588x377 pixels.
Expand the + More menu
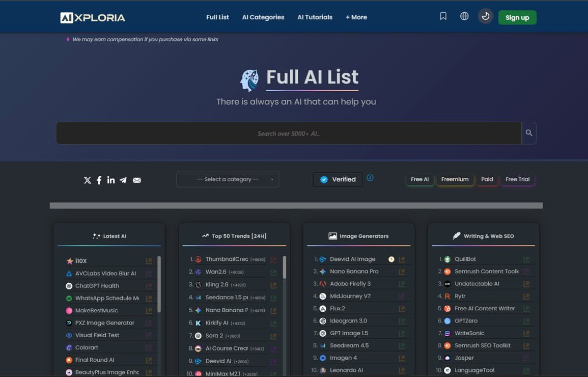coord(356,17)
